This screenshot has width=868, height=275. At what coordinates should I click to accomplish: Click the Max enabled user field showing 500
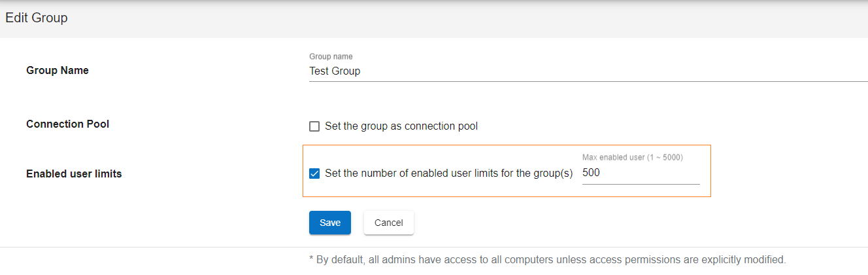641,174
